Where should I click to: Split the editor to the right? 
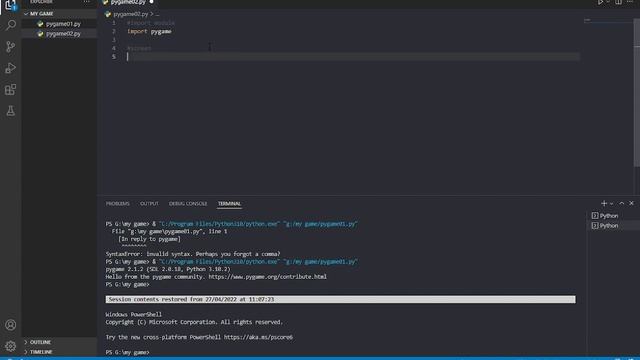[619, 2]
